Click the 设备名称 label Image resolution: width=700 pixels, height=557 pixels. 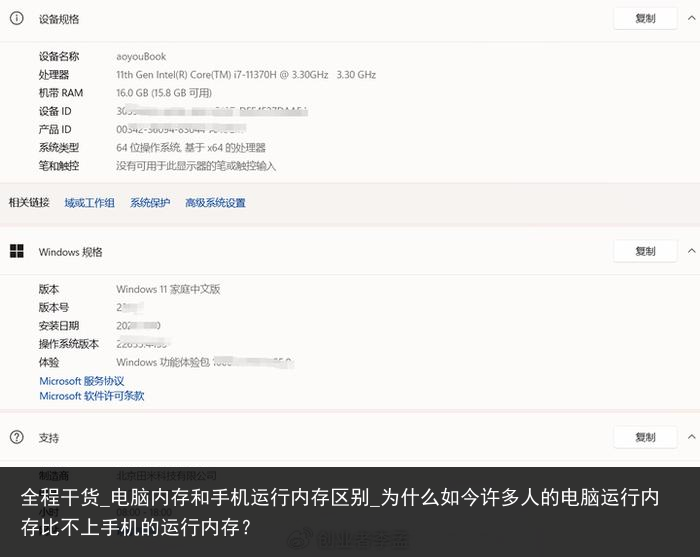coord(59,56)
